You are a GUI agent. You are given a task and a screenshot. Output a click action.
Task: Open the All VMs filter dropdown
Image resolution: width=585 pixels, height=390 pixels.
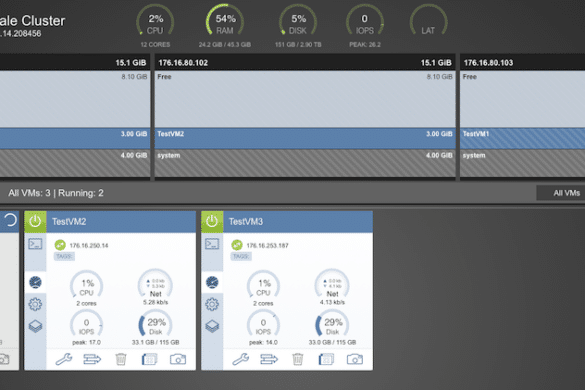tap(561, 193)
